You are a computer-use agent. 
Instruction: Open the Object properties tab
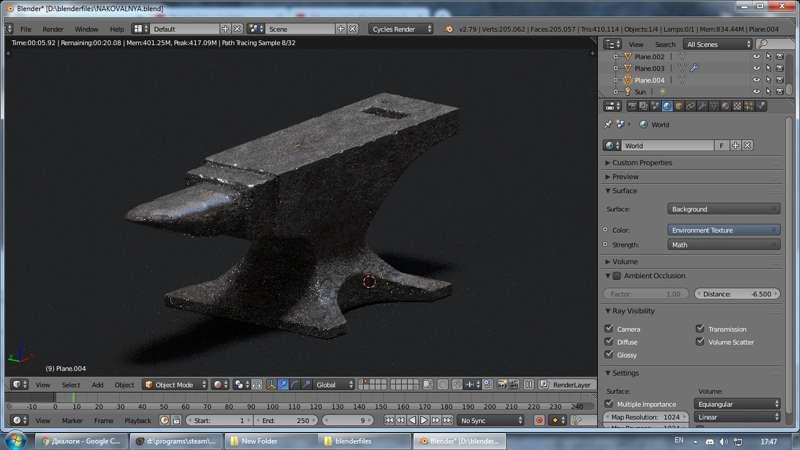[679, 106]
